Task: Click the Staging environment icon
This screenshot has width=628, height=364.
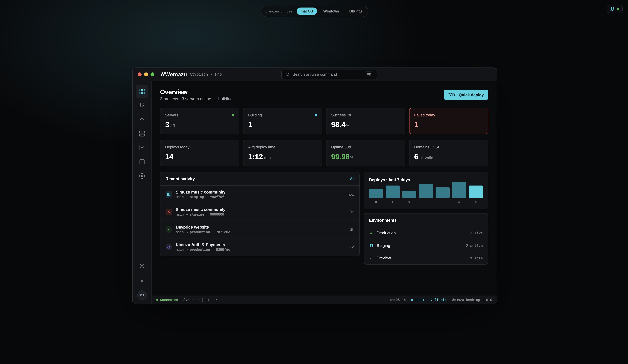Action: pos(371,246)
